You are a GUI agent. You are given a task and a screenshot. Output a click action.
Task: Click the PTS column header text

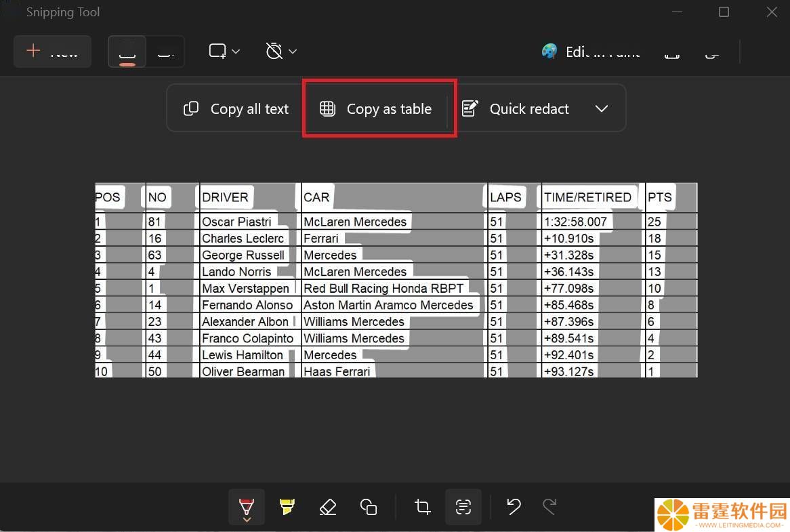click(660, 197)
